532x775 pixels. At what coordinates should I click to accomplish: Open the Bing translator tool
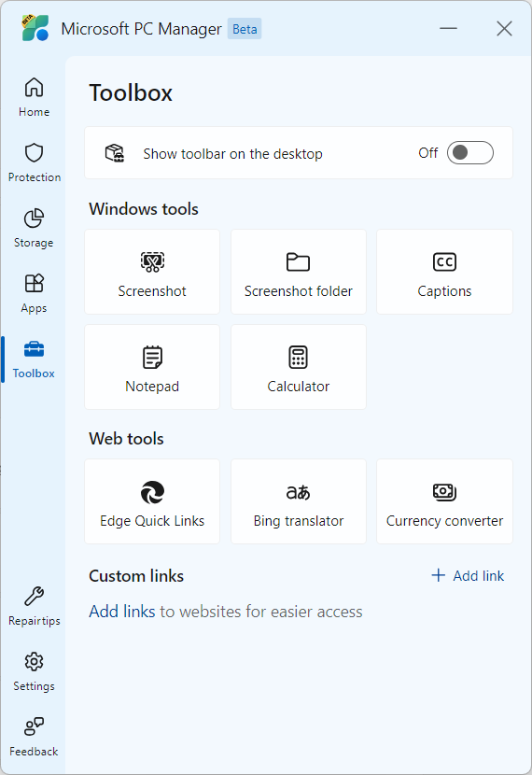(299, 501)
